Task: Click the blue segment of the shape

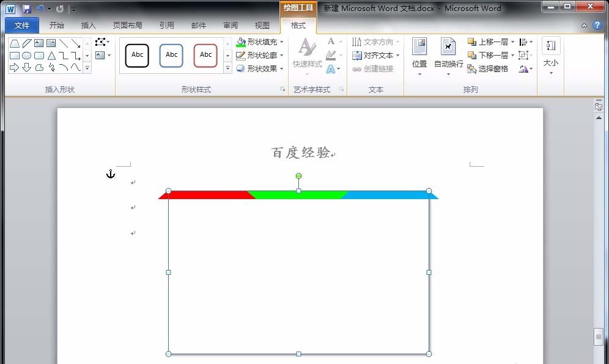Action: [389, 195]
